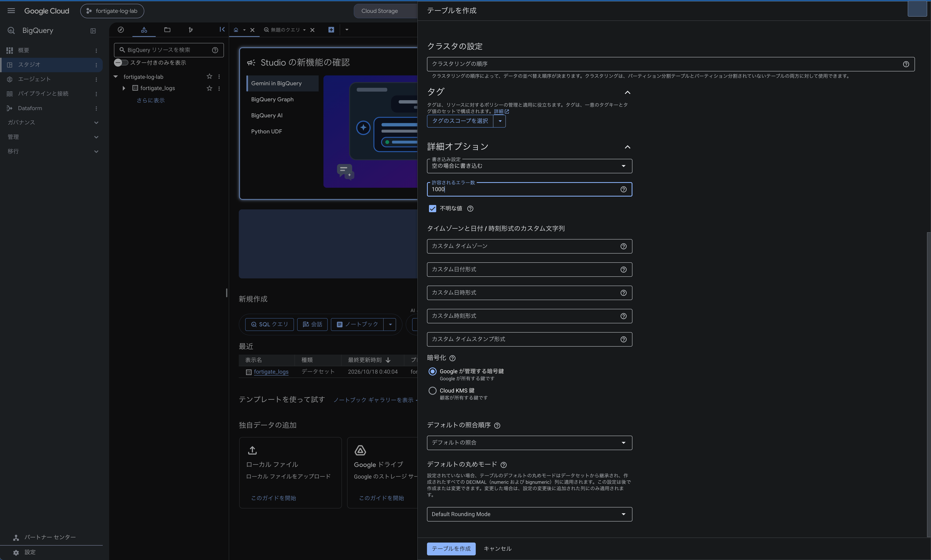Open the git repository icon tab
This screenshot has width=931, height=560.
[191, 30]
